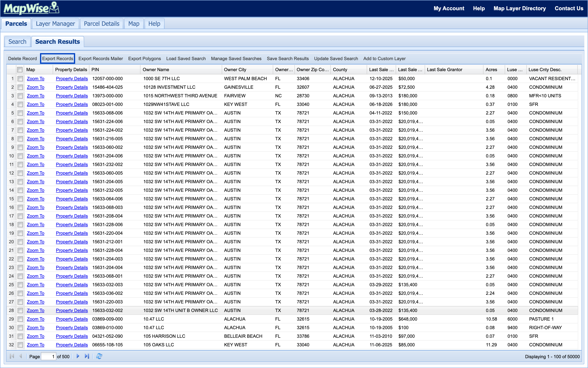Go to first page of results
The width and height of the screenshot is (588, 368).
12,356
